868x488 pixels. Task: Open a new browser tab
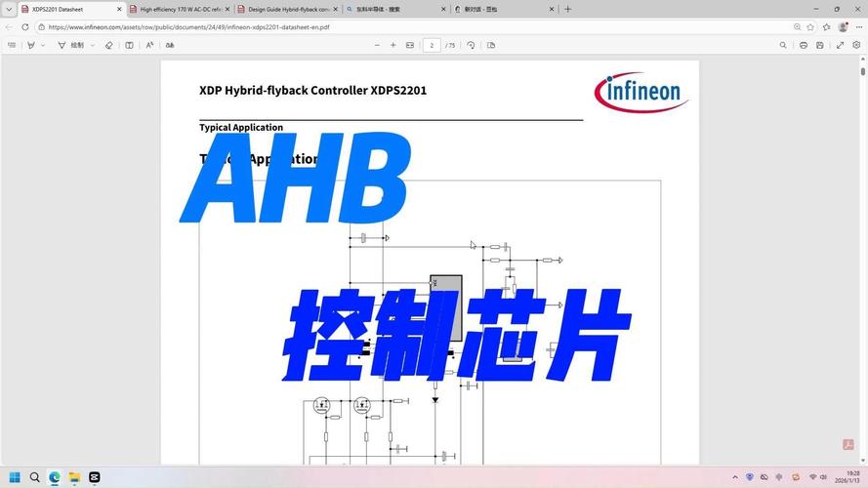pyautogui.click(x=567, y=10)
